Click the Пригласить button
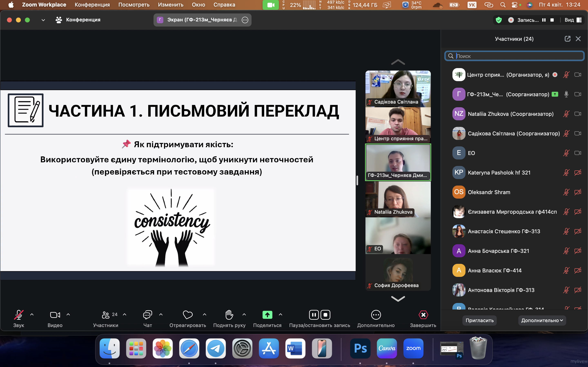Image resolution: width=588 pixels, height=367 pixels. (x=479, y=320)
